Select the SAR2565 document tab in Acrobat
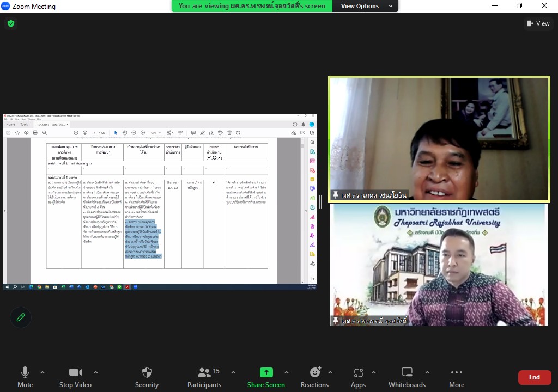 (52, 125)
